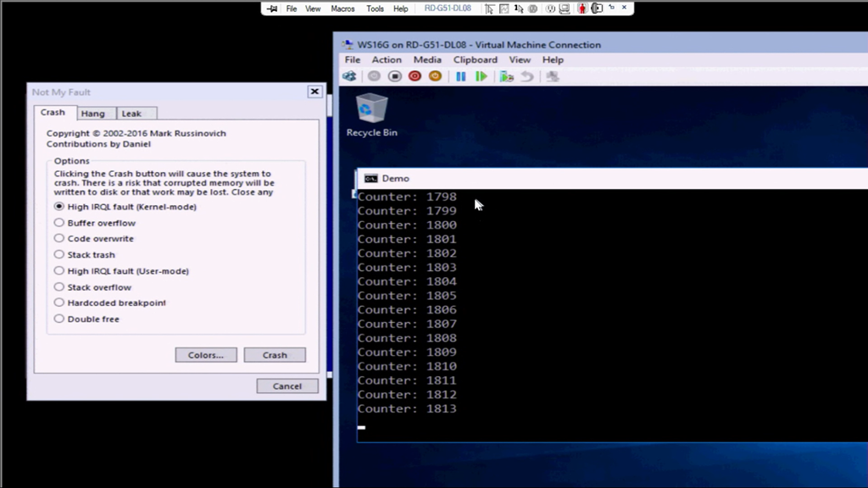The width and height of the screenshot is (868, 488).
Task: Select the Buffer overflow radio button
Action: click(x=59, y=223)
